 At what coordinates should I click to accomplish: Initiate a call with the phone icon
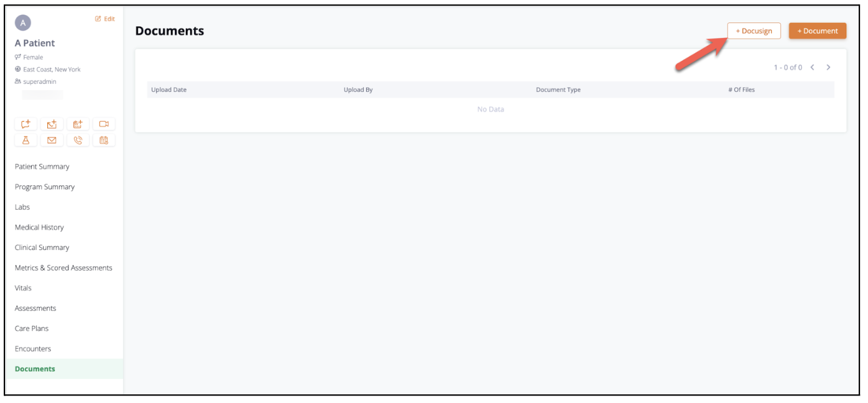(78, 140)
